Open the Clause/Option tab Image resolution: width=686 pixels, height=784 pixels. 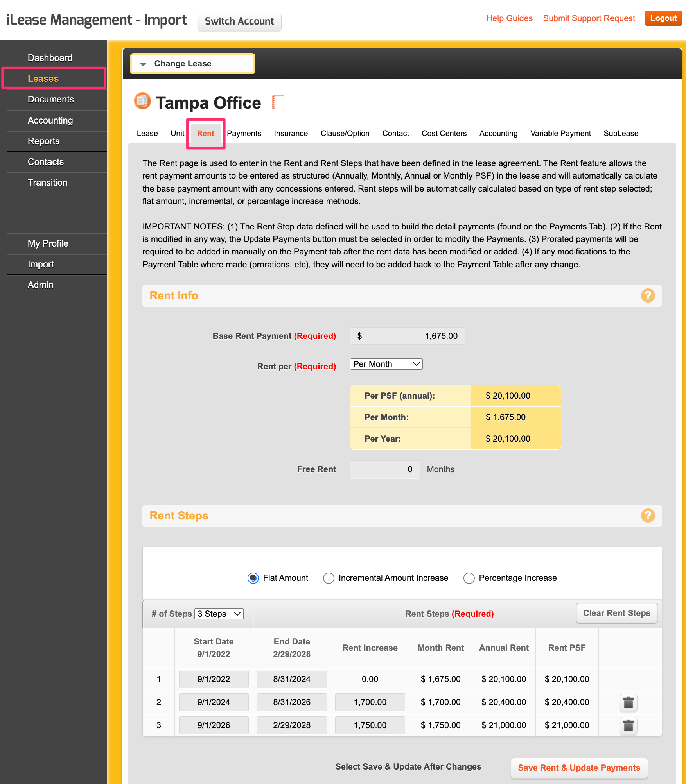tap(345, 133)
